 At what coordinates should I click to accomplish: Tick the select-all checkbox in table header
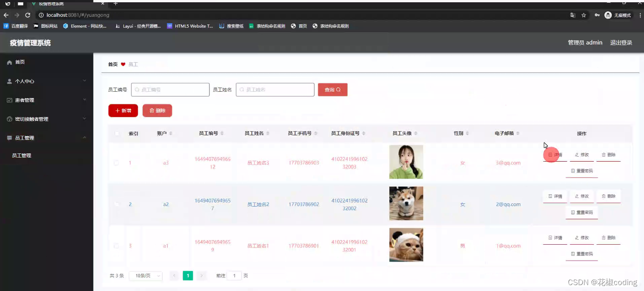[117, 133]
